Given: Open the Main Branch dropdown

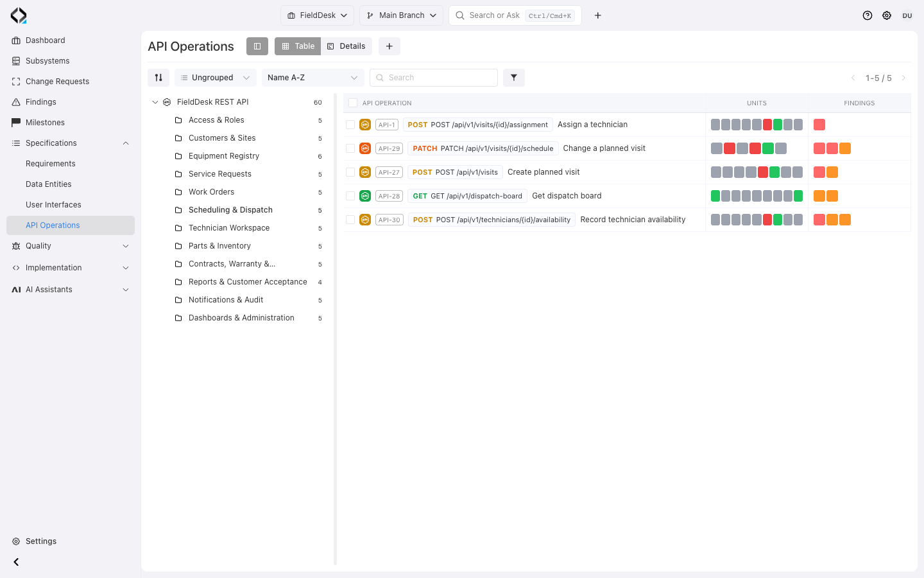Looking at the screenshot, I should (402, 15).
